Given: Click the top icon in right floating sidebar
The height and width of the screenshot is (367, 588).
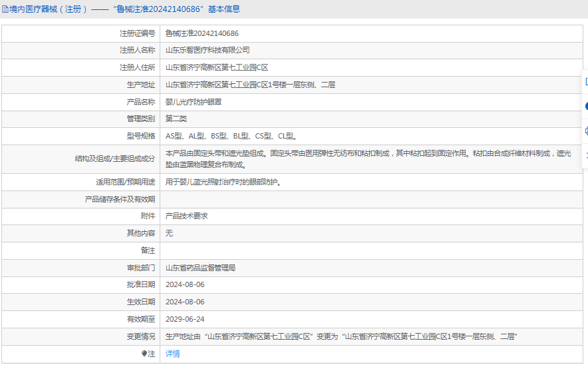Looking at the screenshot, I should (x=585, y=82).
